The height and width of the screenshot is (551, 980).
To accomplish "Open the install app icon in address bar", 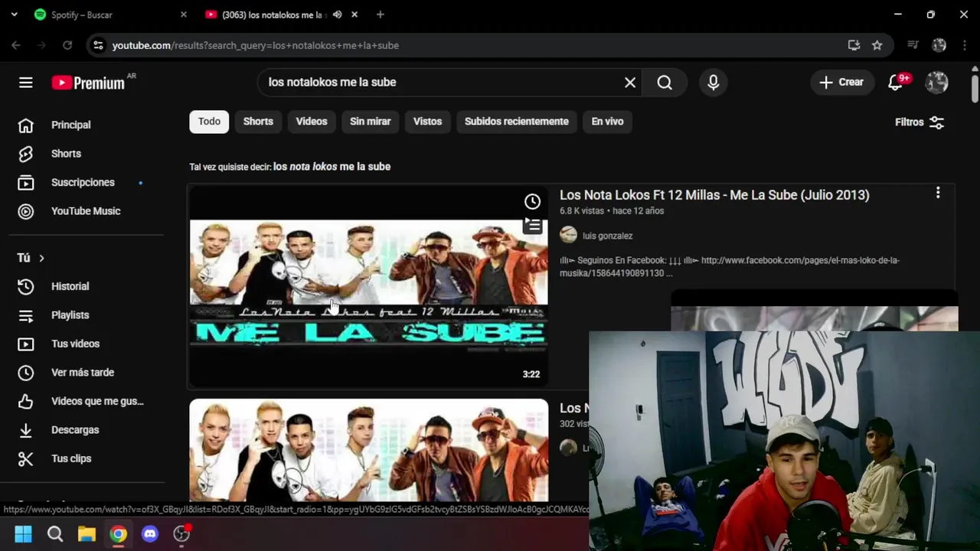I will click(x=854, y=45).
